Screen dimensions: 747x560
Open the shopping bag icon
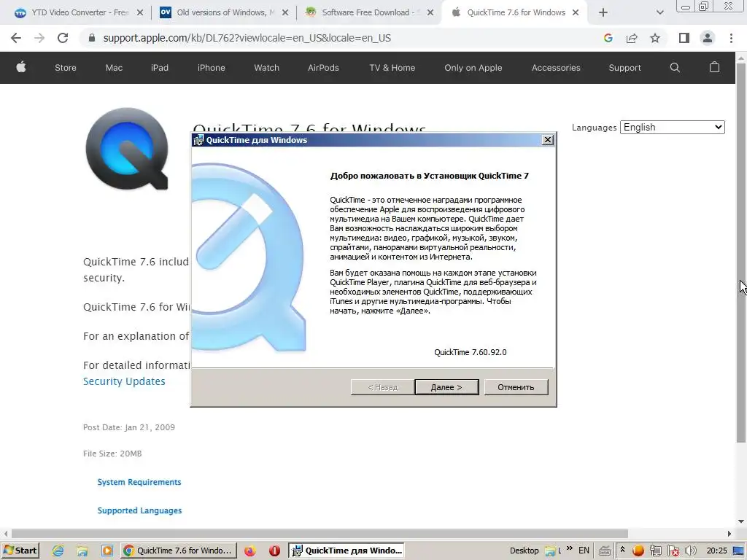pos(714,67)
